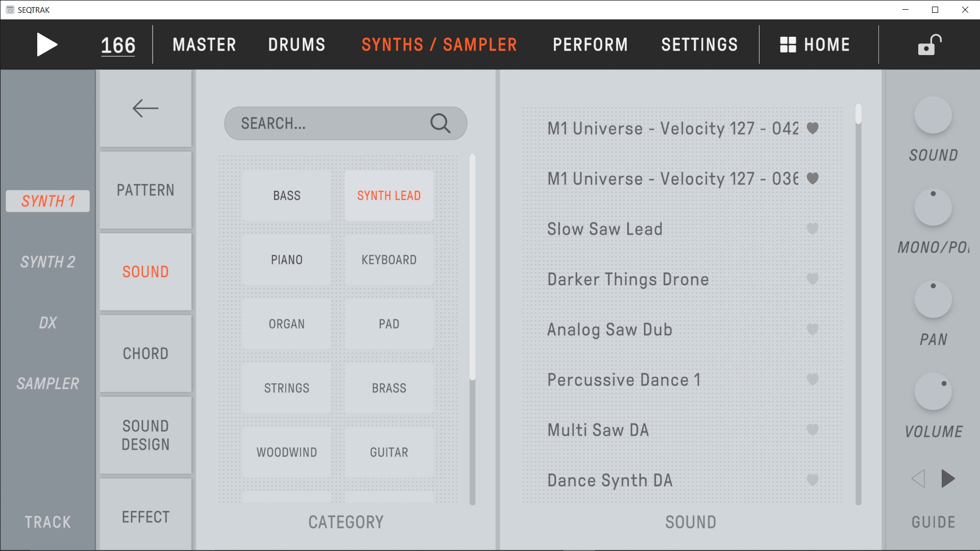Toggle the lock icon in top bar
The width and height of the screenshot is (980, 551).
point(929,45)
